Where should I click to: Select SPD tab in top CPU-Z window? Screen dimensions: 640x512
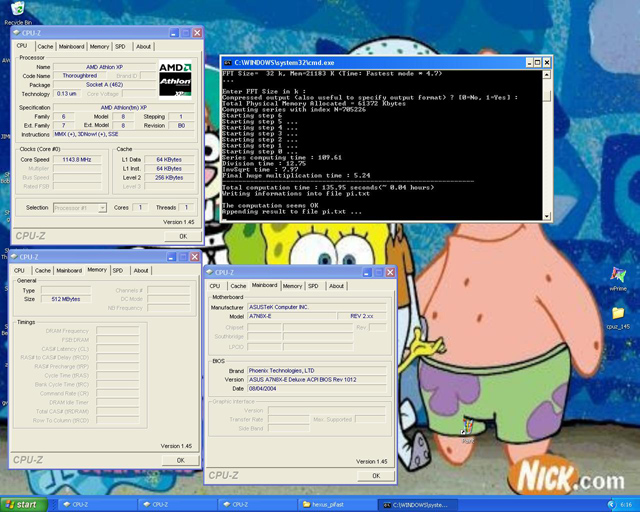coord(120,47)
